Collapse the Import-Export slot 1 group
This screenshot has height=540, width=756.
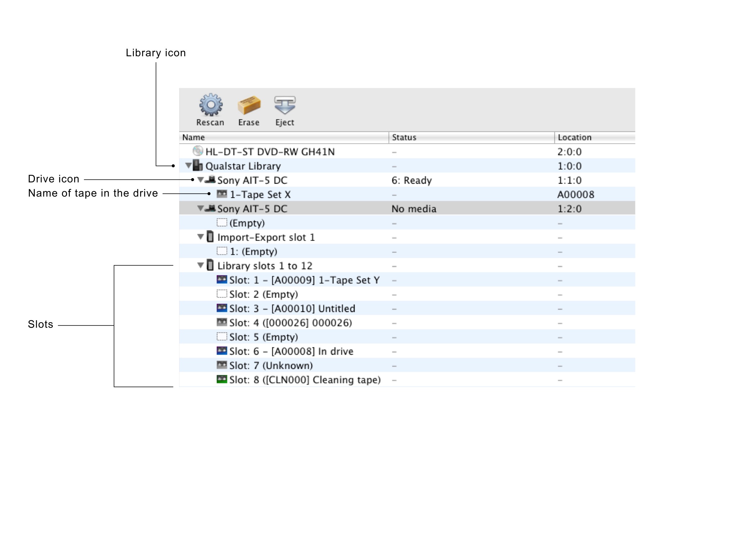click(x=201, y=237)
